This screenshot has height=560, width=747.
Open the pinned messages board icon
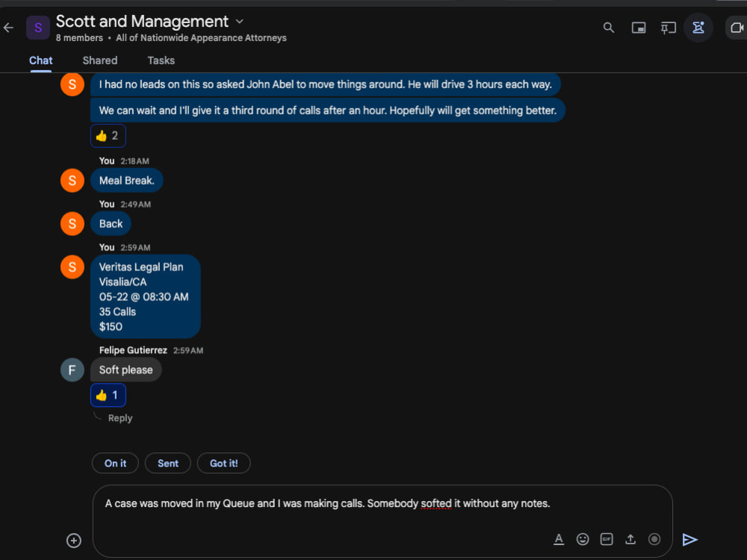(x=668, y=28)
